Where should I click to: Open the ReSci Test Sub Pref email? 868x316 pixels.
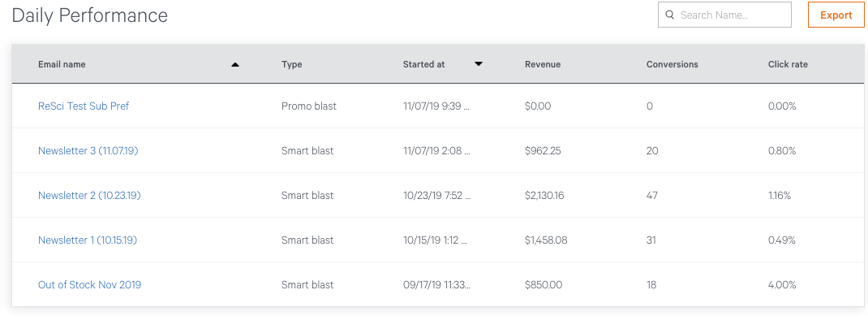coord(84,106)
